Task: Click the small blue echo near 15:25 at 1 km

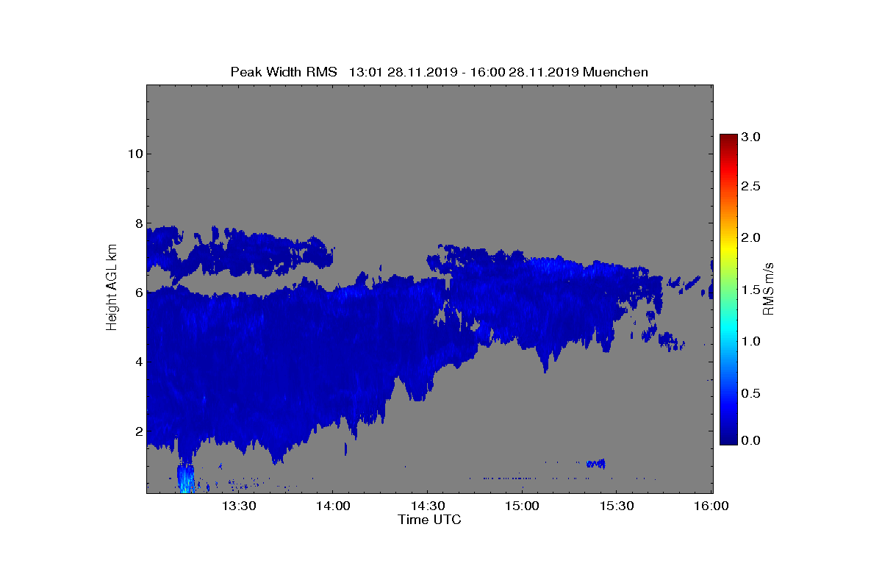Action: (x=596, y=463)
